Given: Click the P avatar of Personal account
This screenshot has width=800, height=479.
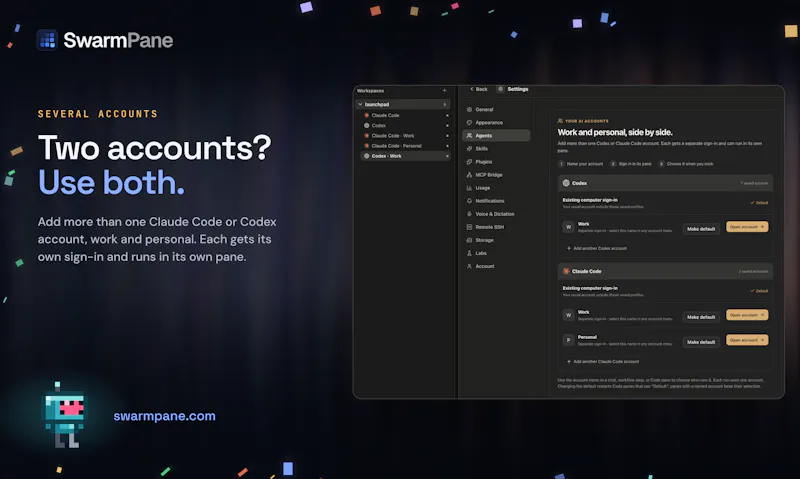Looking at the screenshot, I should tap(568, 340).
